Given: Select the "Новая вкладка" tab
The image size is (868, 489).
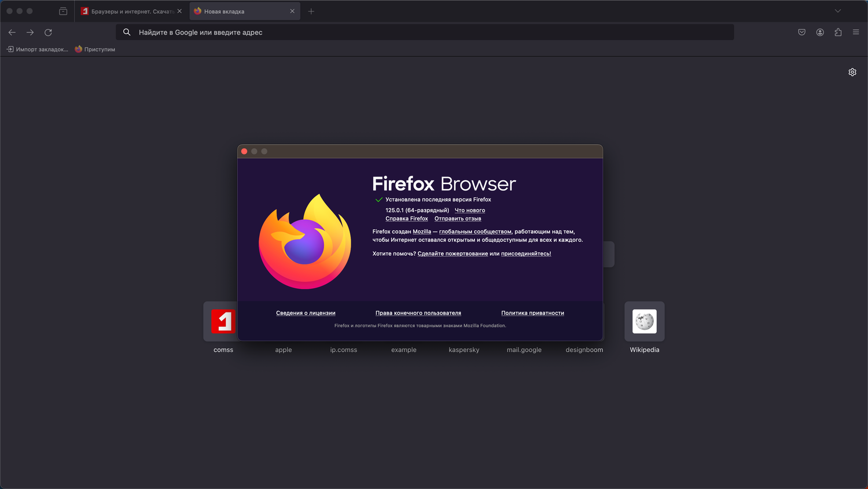Looking at the screenshot, I should (245, 11).
